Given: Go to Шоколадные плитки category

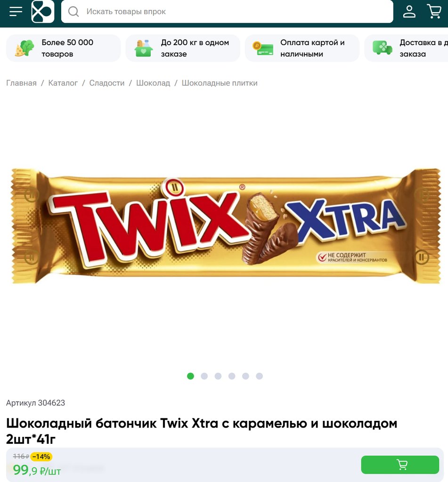Looking at the screenshot, I should (x=220, y=83).
